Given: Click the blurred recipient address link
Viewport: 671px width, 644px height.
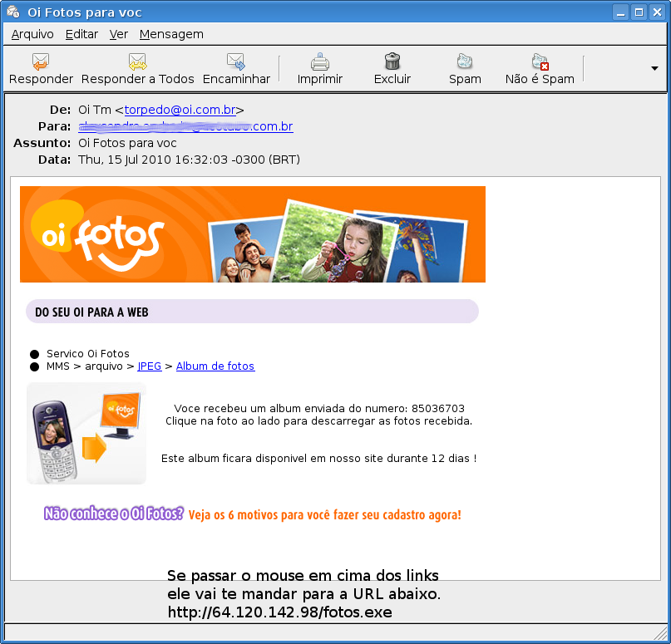Looking at the screenshot, I should tap(185, 126).
